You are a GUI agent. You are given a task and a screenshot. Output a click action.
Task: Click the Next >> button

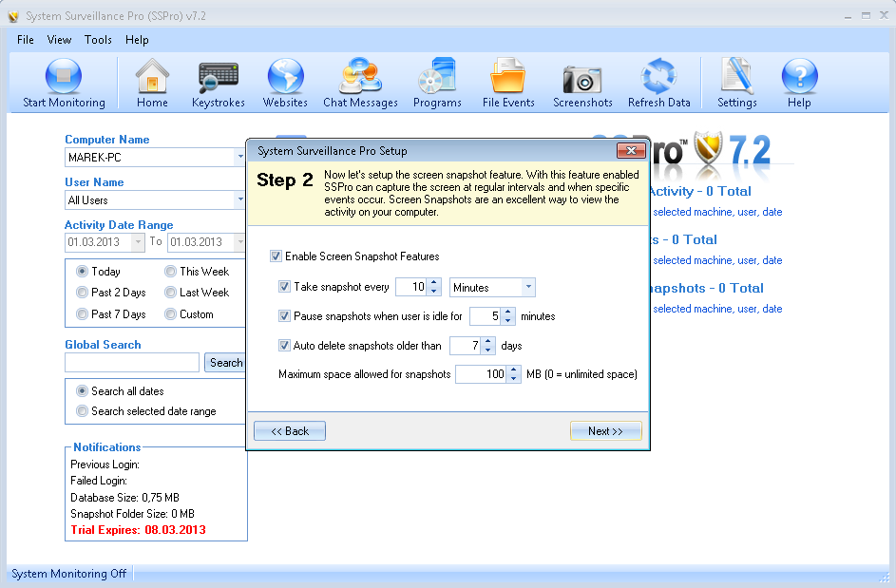click(605, 431)
